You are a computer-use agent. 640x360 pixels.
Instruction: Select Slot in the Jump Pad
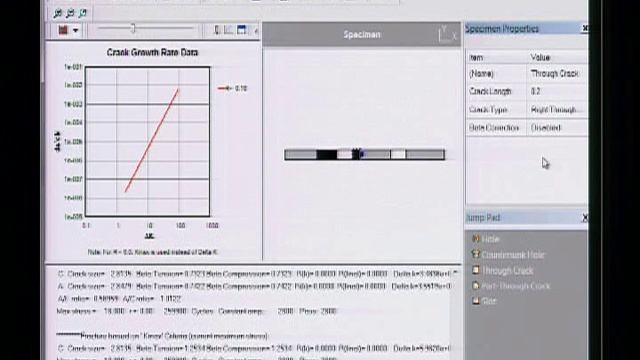(x=484, y=301)
